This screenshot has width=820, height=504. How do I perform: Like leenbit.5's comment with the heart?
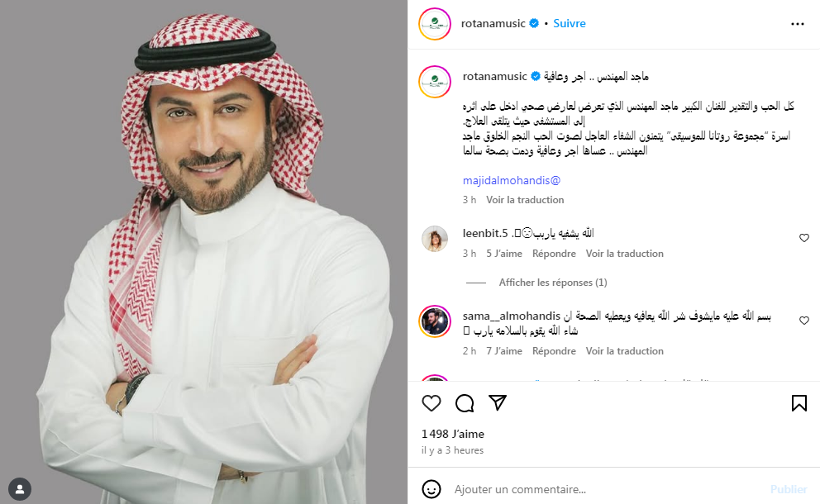point(803,238)
